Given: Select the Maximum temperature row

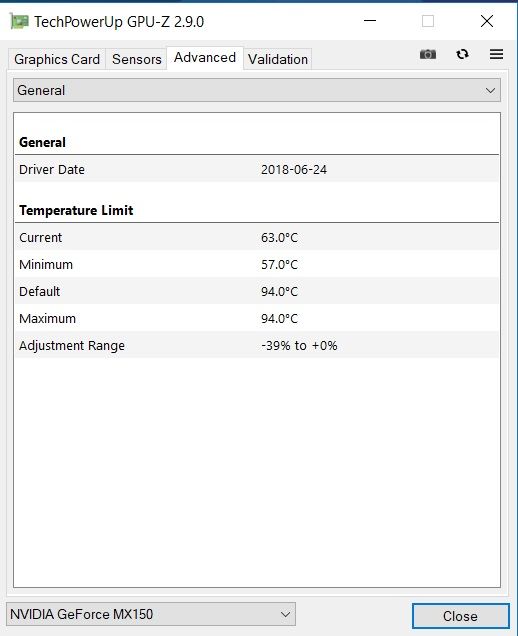Looking at the screenshot, I should [257, 318].
